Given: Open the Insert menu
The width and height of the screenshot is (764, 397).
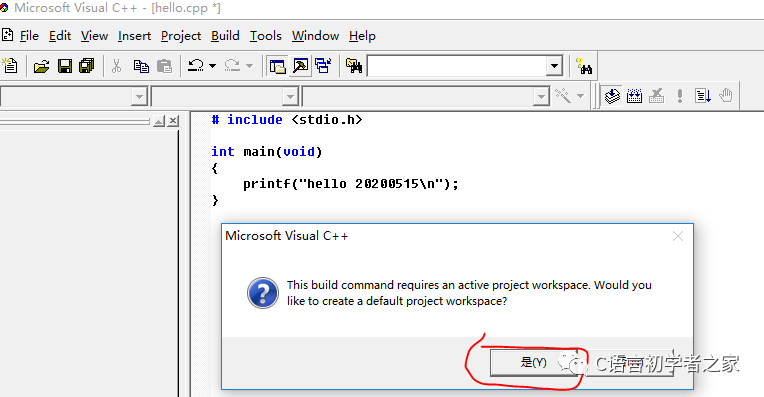Looking at the screenshot, I should pyautogui.click(x=134, y=36).
